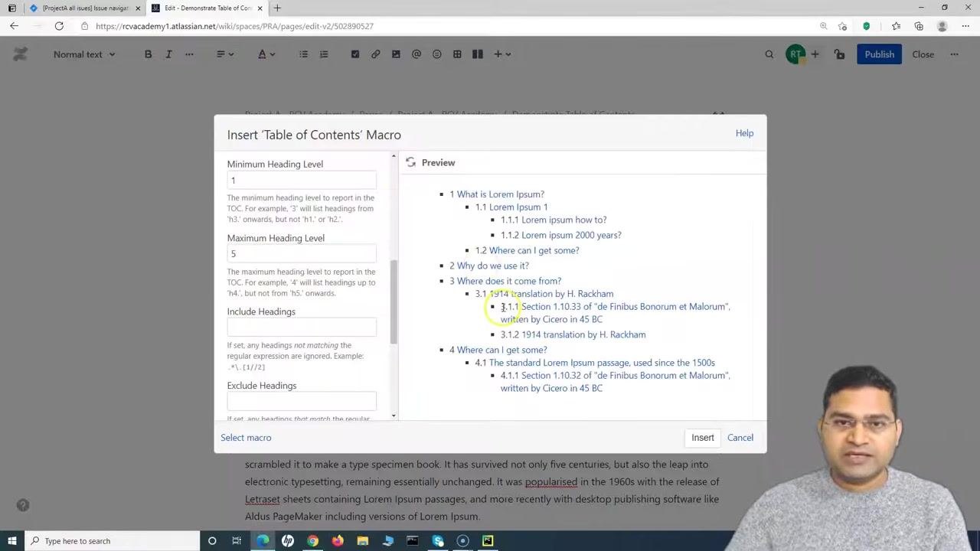Insert an action item checkbox
The height and width of the screenshot is (551, 980).
(x=354, y=54)
